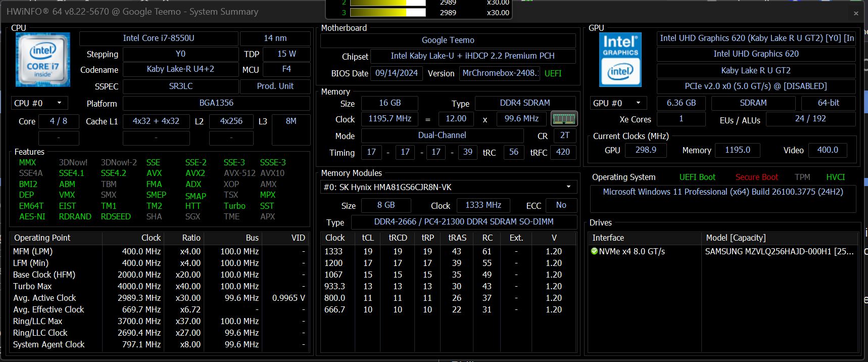Click the core count value 4 / 8
The height and width of the screenshot is (362, 868).
coord(59,121)
